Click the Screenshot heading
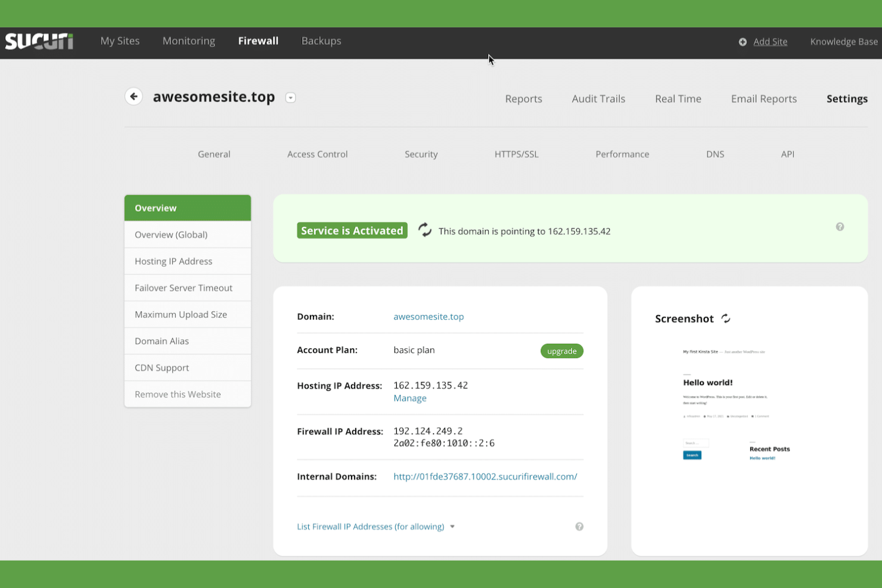This screenshot has height=588, width=882. coord(684,319)
